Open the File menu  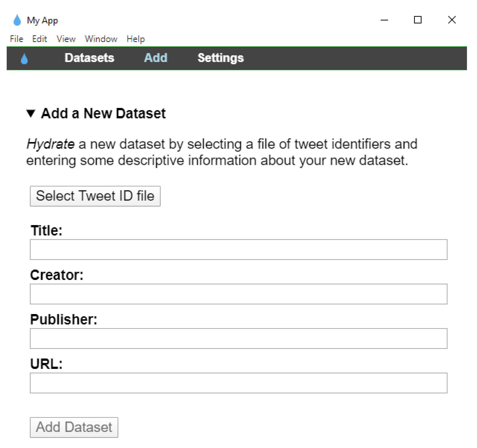17,39
